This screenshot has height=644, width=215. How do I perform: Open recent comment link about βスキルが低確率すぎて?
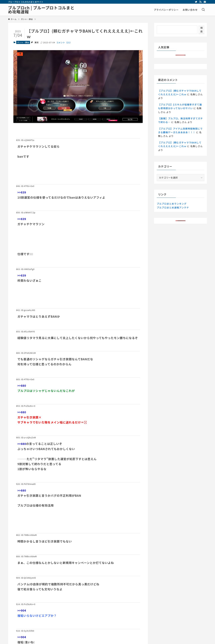click(180, 106)
